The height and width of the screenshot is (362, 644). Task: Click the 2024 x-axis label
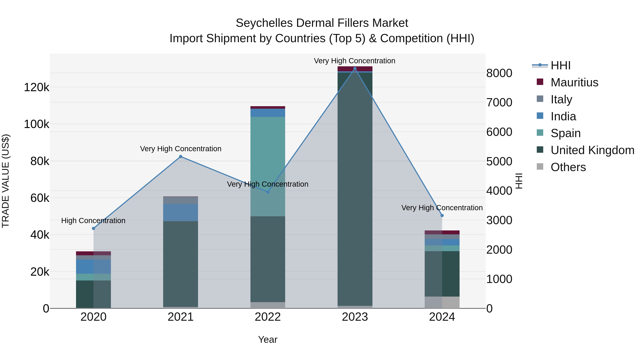pos(442,317)
